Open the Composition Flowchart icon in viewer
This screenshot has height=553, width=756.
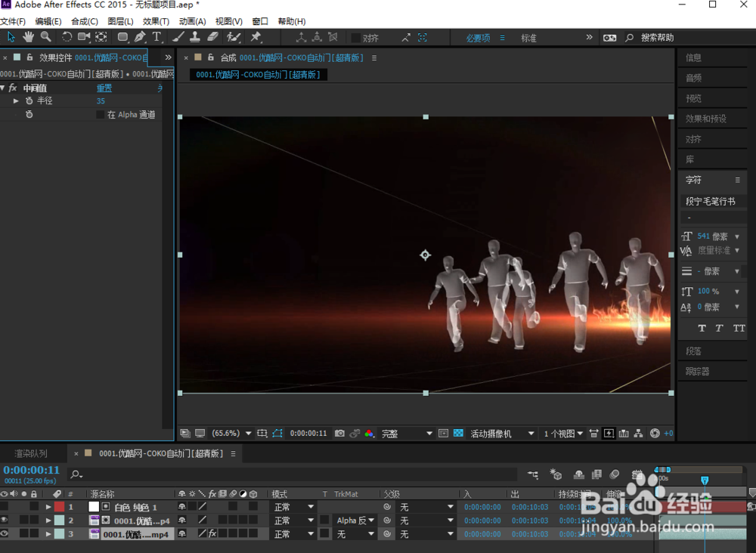[x=638, y=433]
